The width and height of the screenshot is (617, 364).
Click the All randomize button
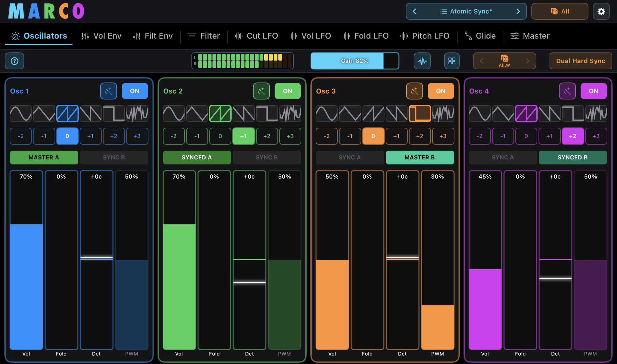(x=560, y=12)
